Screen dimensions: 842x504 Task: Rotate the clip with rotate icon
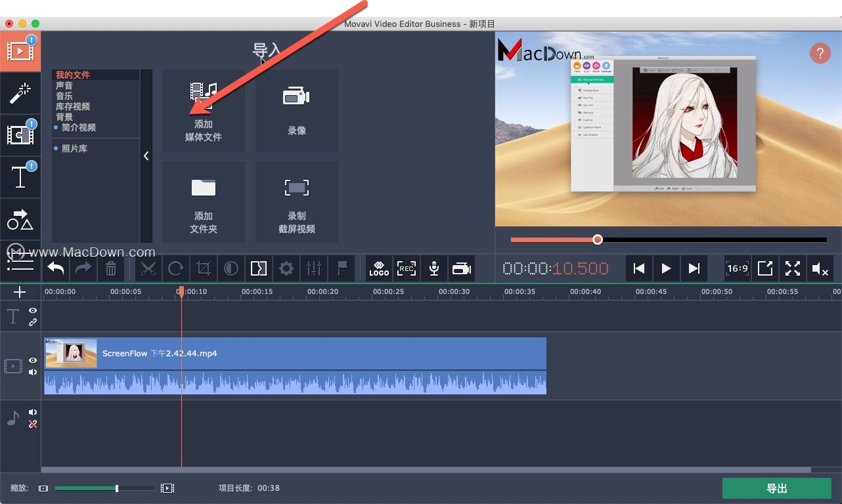coord(176,268)
